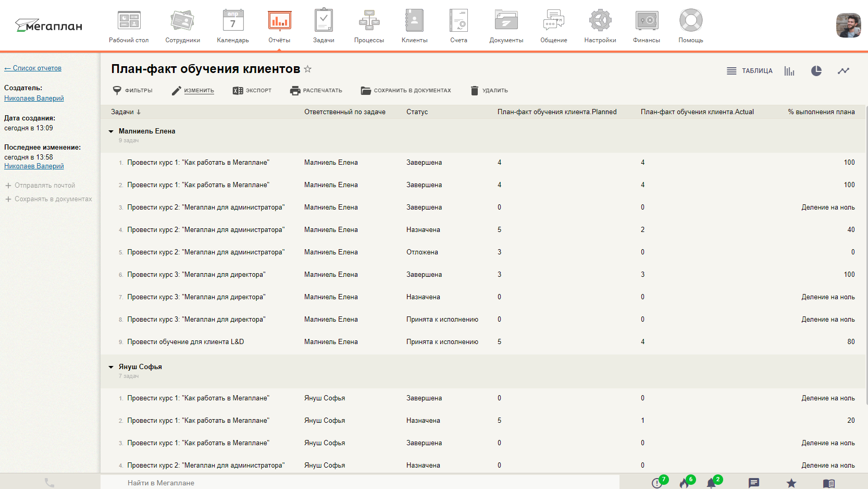
Task: Switch to bar chart view
Action: click(x=789, y=71)
